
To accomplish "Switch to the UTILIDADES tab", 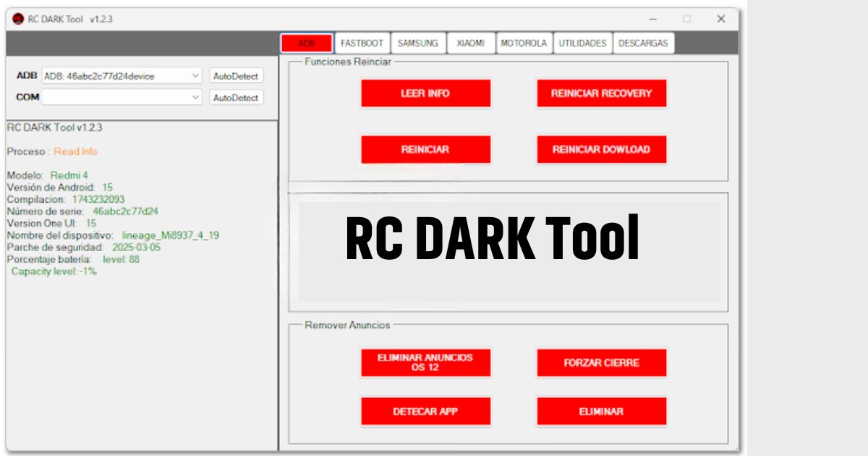I will (582, 43).
